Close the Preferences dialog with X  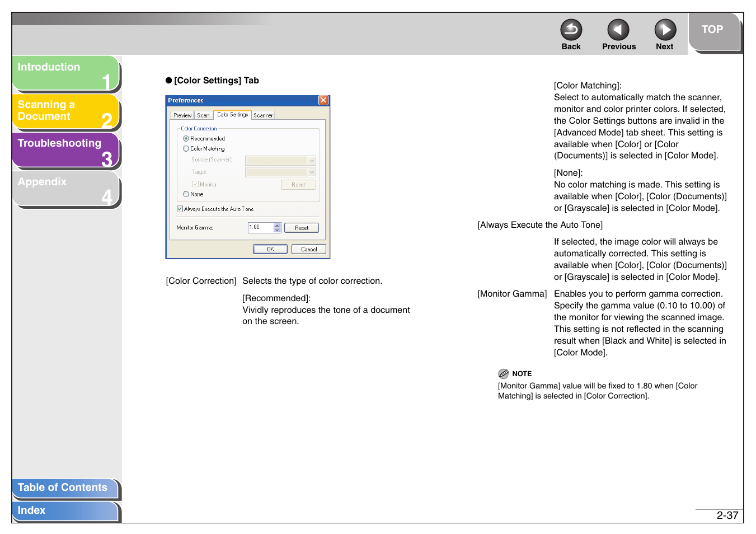pyautogui.click(x=323, y=100)
